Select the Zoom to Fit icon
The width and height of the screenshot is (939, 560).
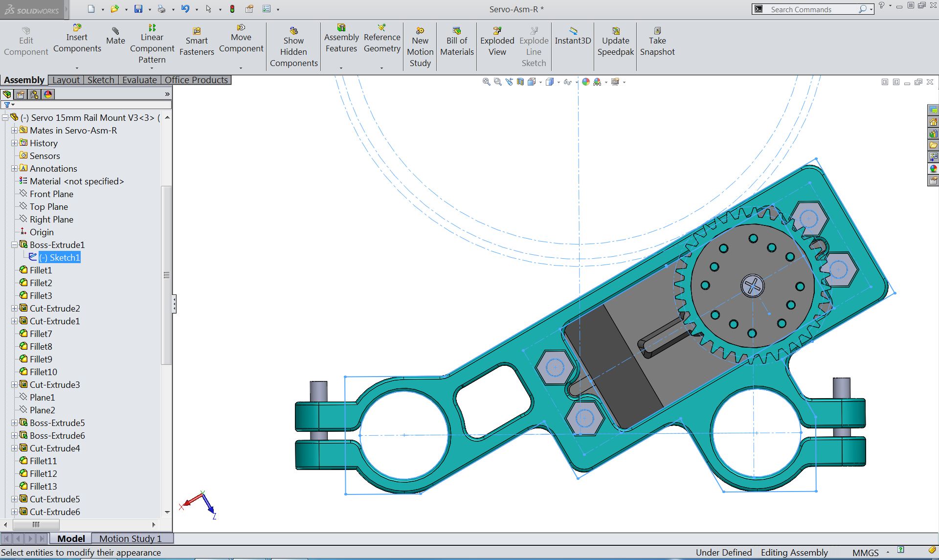(487, 82)
